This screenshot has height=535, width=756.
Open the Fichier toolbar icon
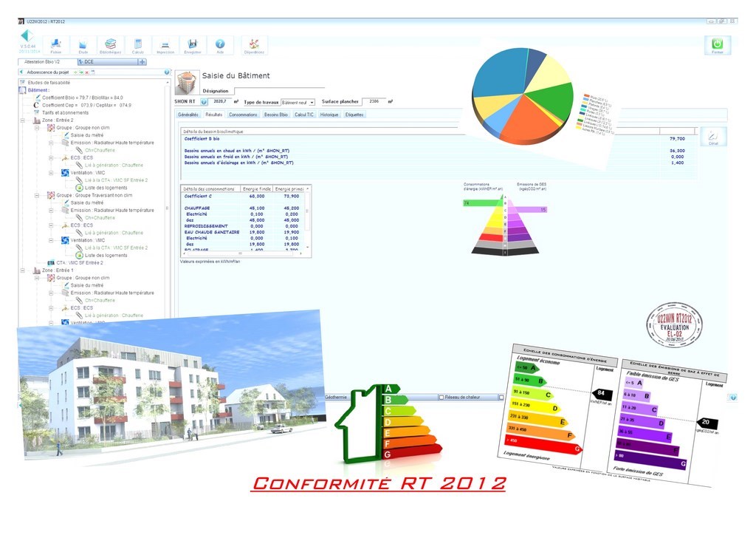click(56, 45)
